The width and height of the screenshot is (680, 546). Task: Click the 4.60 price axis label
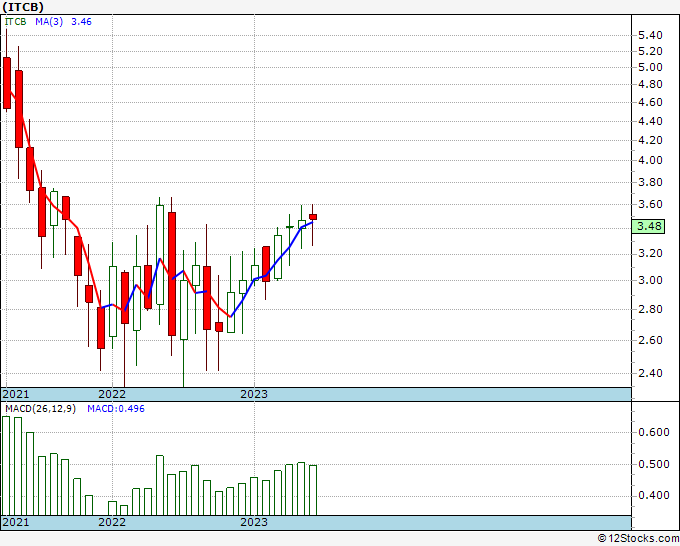(x=650, y=102)
